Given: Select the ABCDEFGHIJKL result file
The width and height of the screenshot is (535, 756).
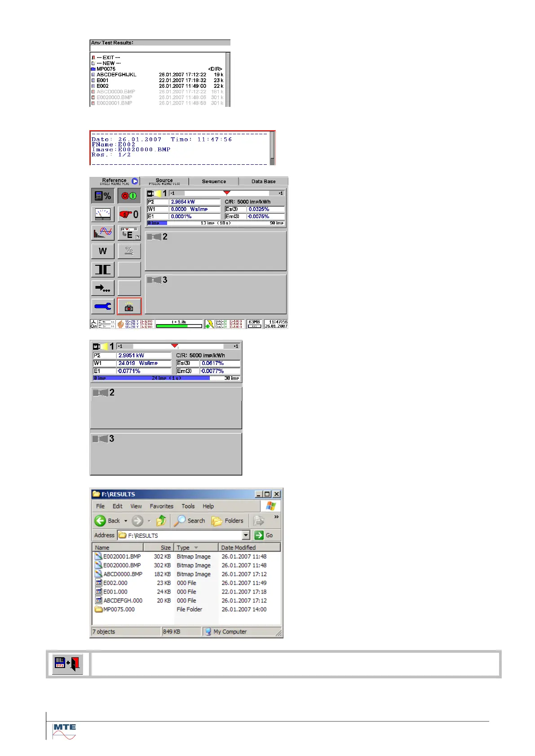Looking at the screenshot, I should click(x=157, y=75).
